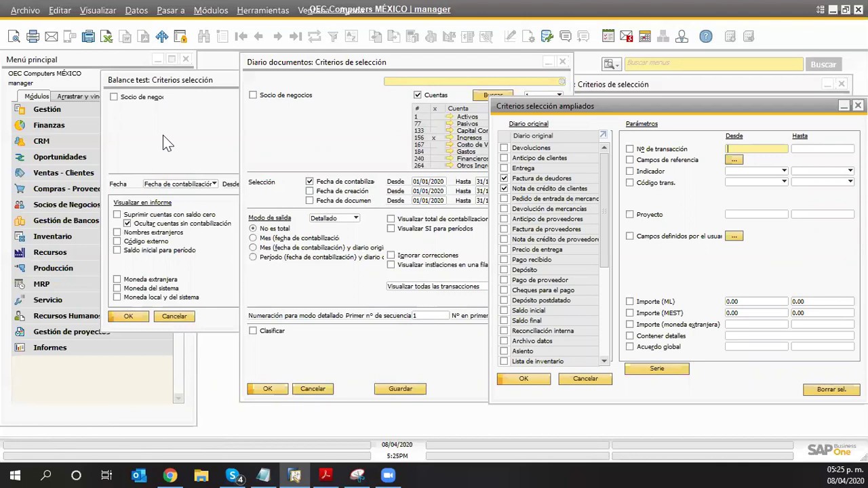This screenshot has height=488, width=868.
Task: Enable Suprimir cuentas con saldo cero
Action: point(117,214)
